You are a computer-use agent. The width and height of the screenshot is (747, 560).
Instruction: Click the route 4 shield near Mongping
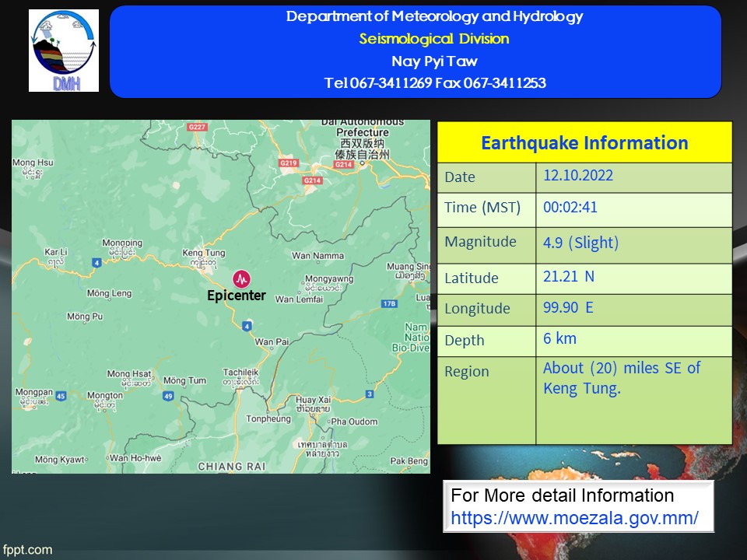[96, 262]
